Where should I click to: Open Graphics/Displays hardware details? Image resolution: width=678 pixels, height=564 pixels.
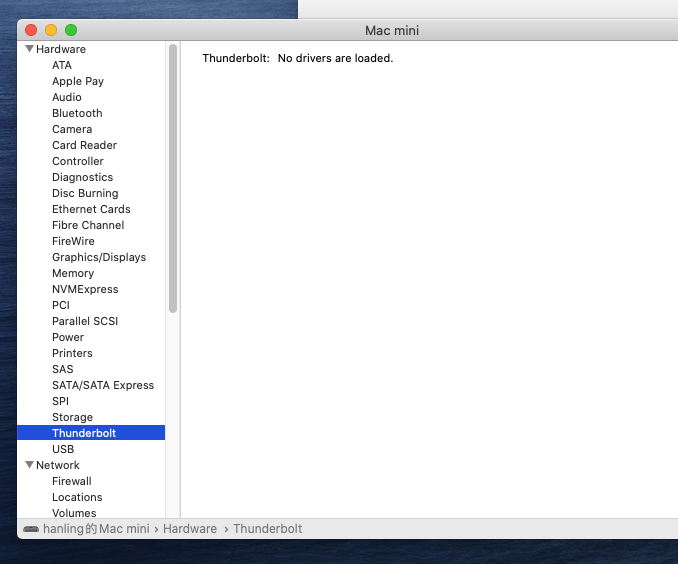point(99,257)
